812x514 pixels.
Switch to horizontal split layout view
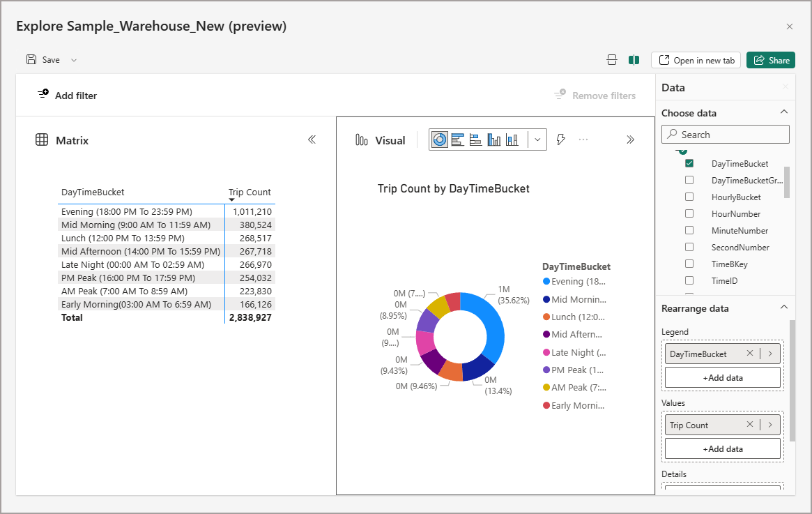[x=612, y=59]
